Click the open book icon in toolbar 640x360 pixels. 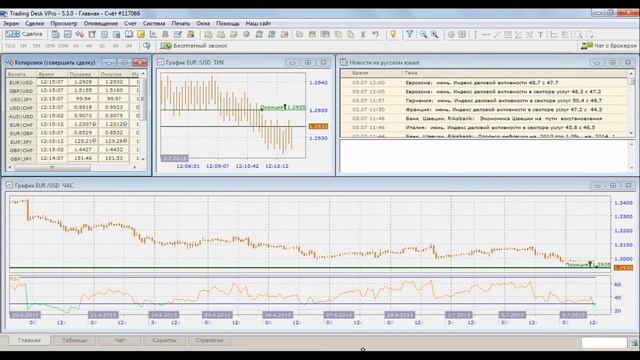128,34
